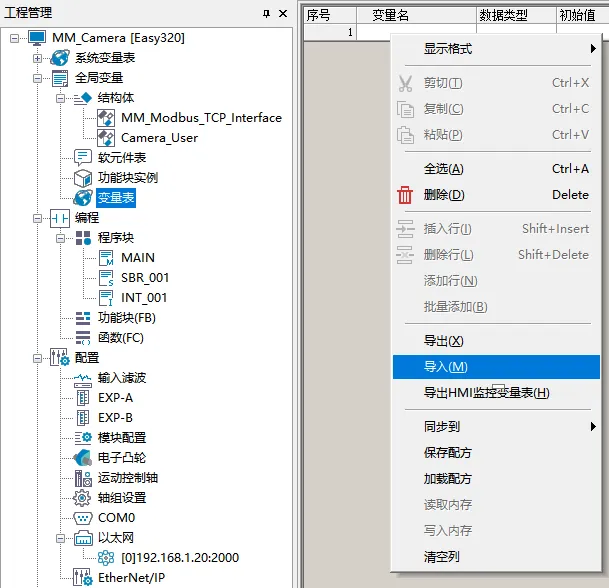Image resolution: width=609 pixels, height=588 pixels.
Task: Collapse the 程序块 node
Action: (60, 238)
